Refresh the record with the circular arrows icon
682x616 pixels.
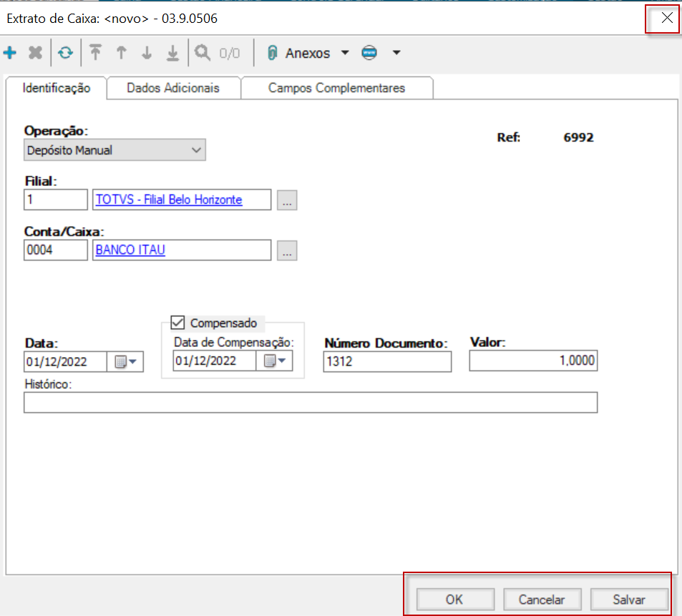point(66,53)
